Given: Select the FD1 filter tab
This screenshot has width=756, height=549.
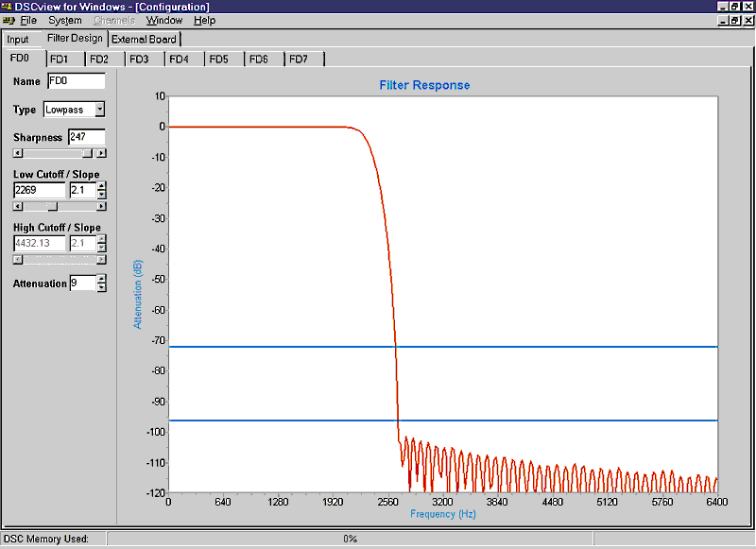Looking at the screenshot, I should [x=60, y=58].
